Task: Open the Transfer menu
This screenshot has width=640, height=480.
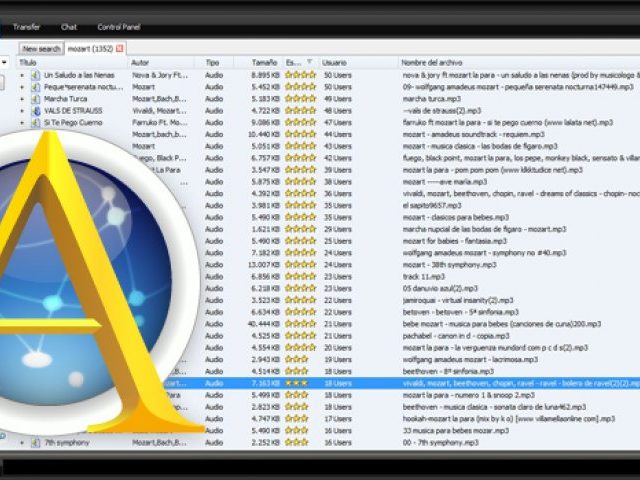Action: [27, 27]
